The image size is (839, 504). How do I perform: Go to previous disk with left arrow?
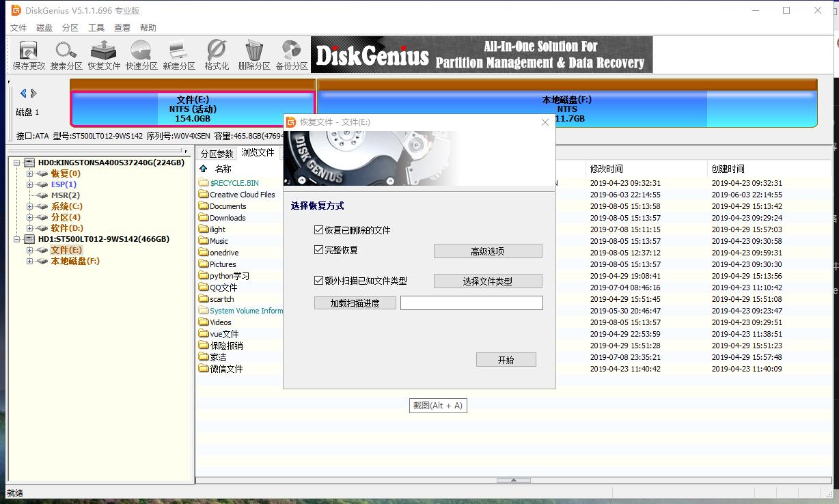point(23,93)
